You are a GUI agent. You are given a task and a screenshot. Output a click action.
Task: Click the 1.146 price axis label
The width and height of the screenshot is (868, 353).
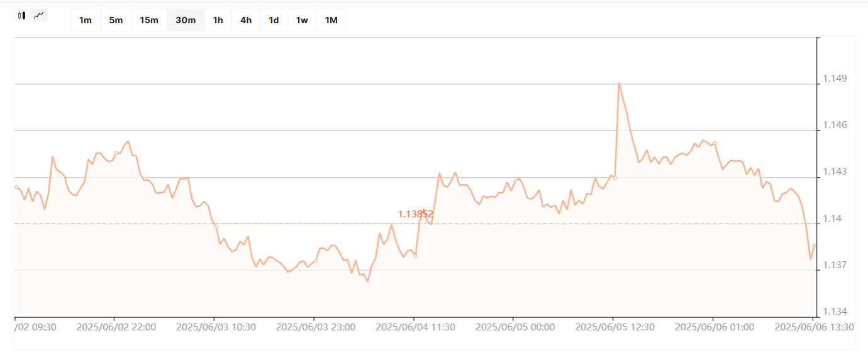(835, 126)
